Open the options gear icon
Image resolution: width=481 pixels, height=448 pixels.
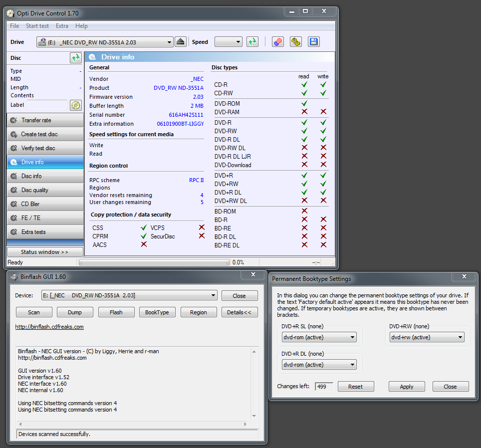click(296, 42)
